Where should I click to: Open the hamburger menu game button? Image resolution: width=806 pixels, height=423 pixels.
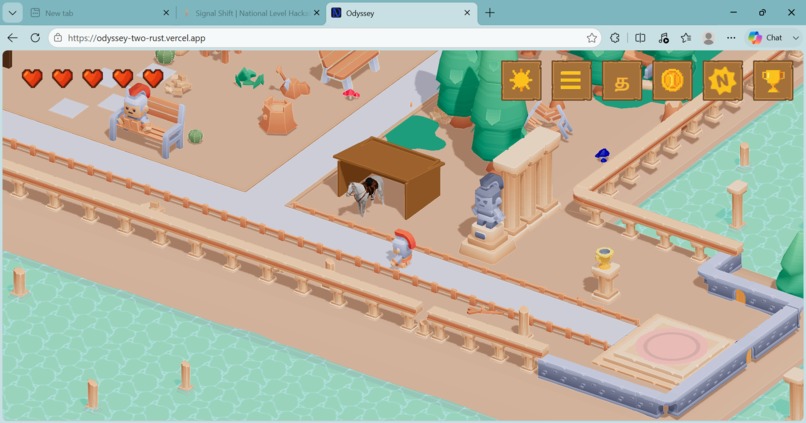pos(571,81)
